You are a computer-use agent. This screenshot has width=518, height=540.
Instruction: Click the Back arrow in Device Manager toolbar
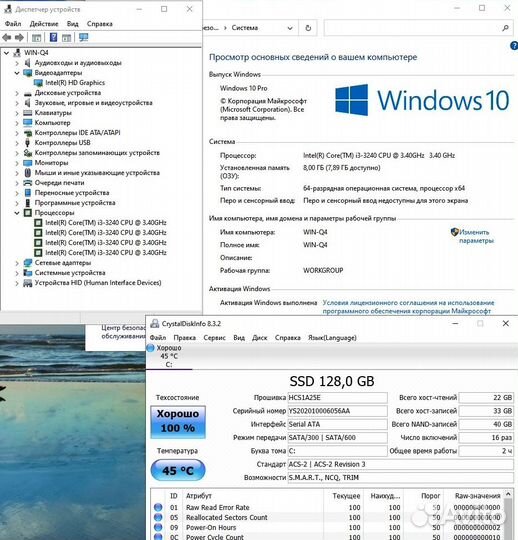pos(7,37)
